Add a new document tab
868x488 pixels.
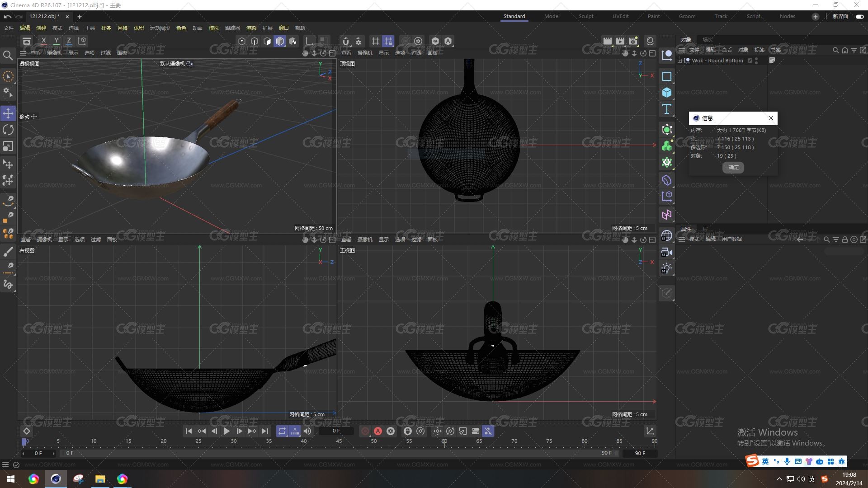79,17
